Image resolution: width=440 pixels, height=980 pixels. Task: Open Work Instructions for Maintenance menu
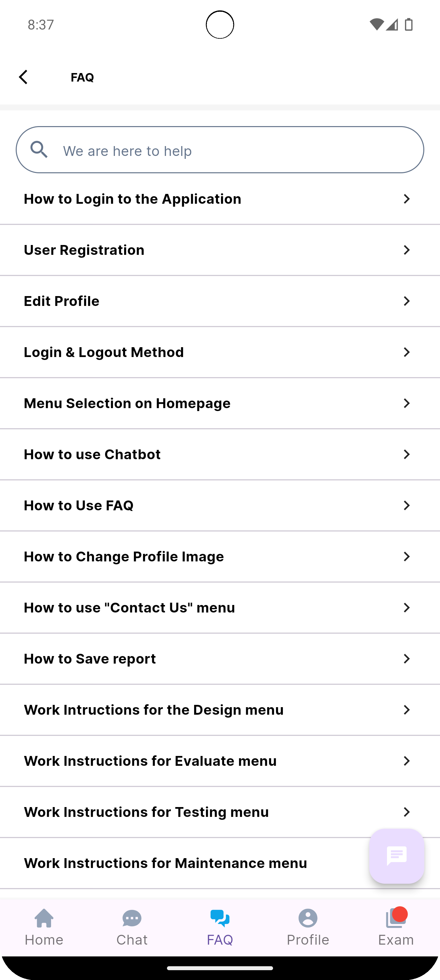tap(220, 863)
